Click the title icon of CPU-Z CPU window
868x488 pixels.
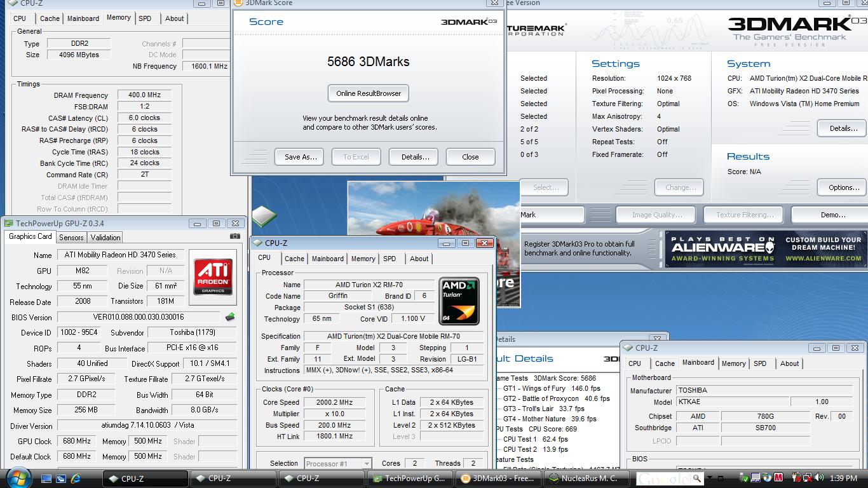257,243
